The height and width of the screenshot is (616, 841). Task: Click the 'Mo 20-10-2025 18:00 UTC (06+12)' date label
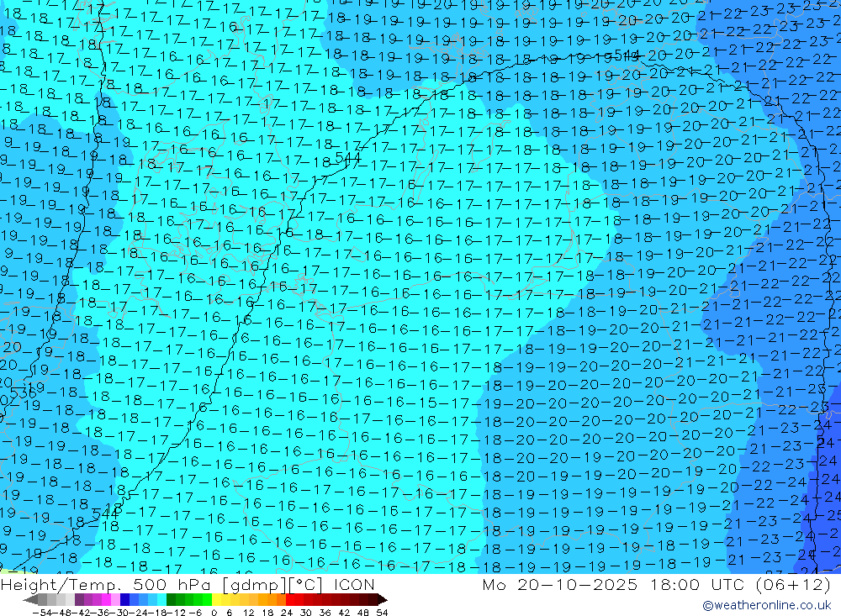point(657,585)
